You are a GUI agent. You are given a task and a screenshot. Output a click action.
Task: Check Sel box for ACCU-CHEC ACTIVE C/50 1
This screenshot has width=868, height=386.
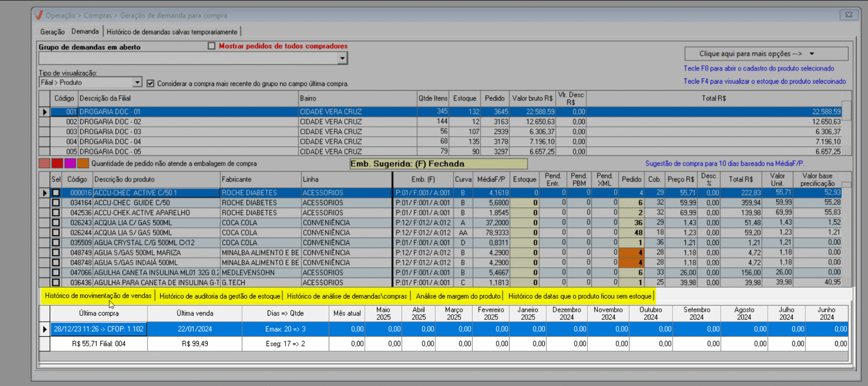pyautogui.click(x=56, y=193)
